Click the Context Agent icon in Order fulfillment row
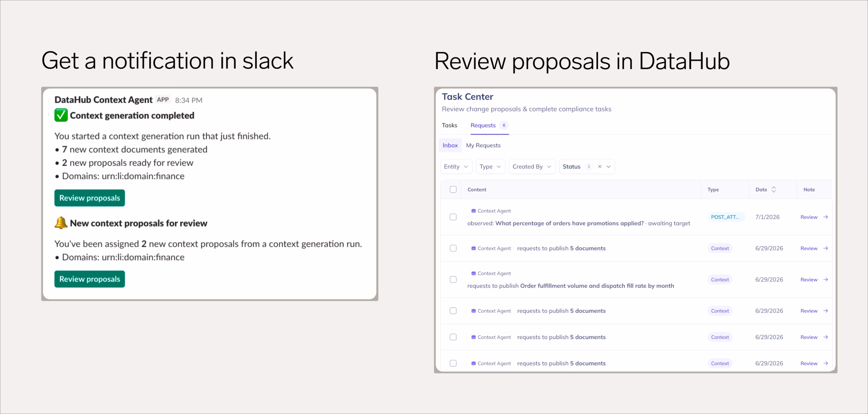868x414 pixels. [x=473, y=273]
